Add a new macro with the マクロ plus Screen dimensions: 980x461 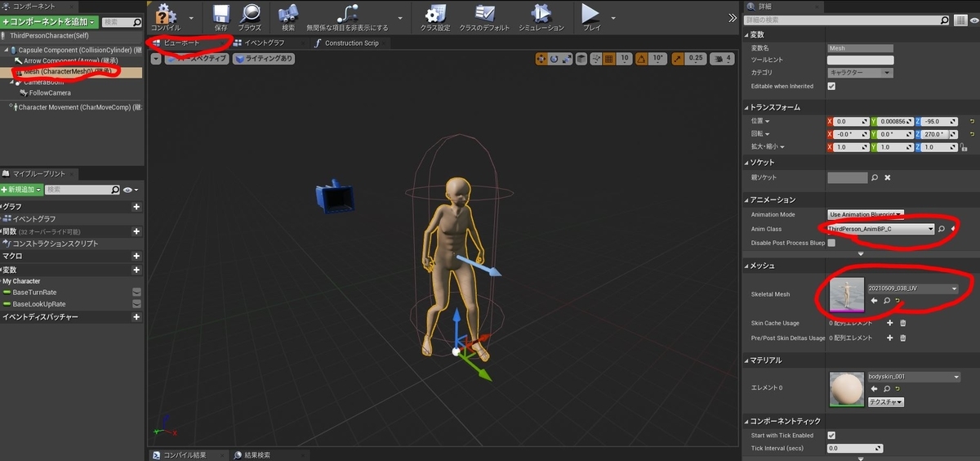coord(136,256)
